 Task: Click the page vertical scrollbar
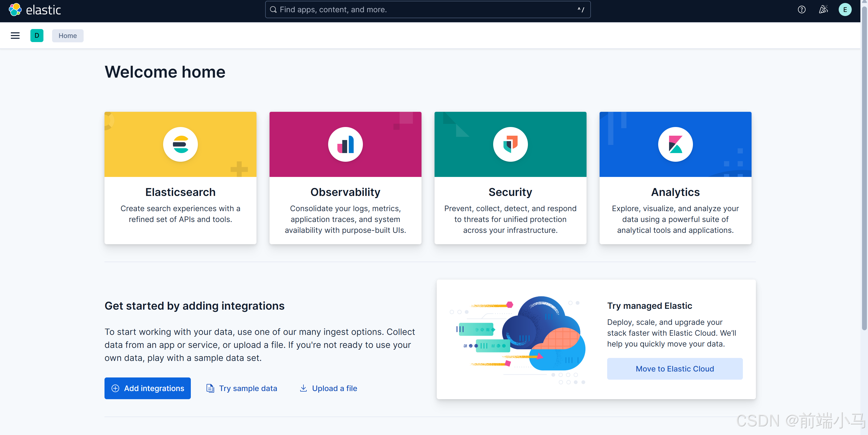[864, 169]
